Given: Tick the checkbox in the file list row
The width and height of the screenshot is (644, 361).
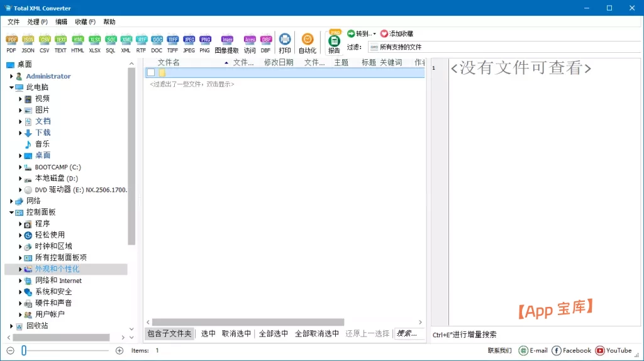Looking at the screenshot, I should (x=151, y=73).
